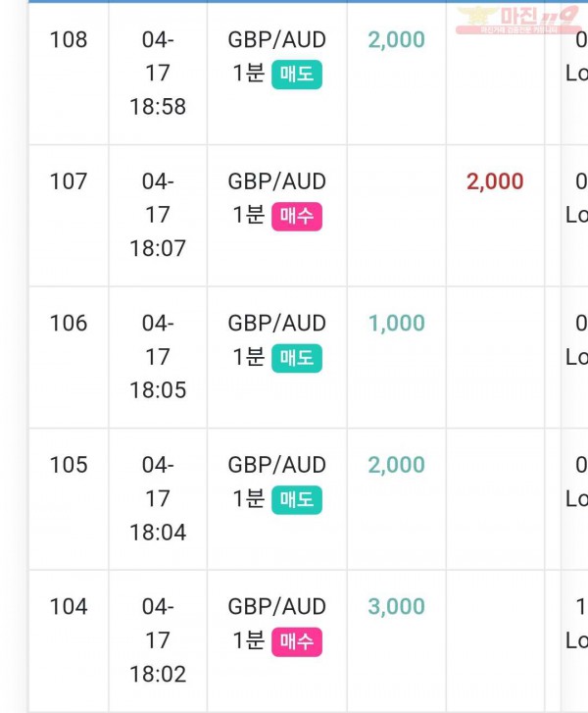Click GBP/AUD pair text in row 107
588x713 pixels.
(x=276, y=181)
